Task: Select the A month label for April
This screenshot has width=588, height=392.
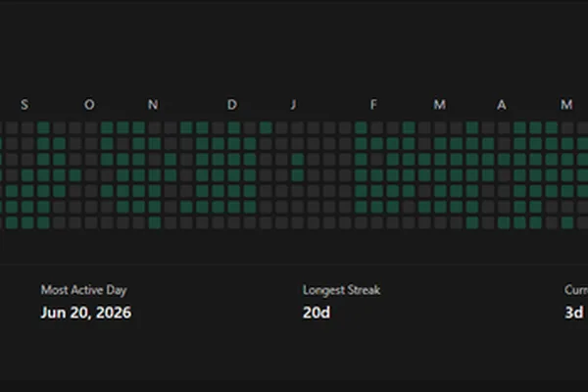Action: (502, 105)
